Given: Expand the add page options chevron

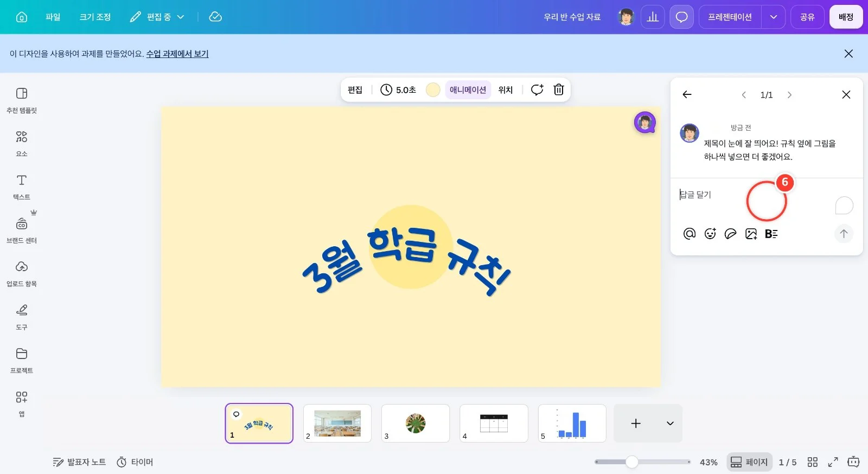Looking at the screenshot, I should (x=670, y=423).
